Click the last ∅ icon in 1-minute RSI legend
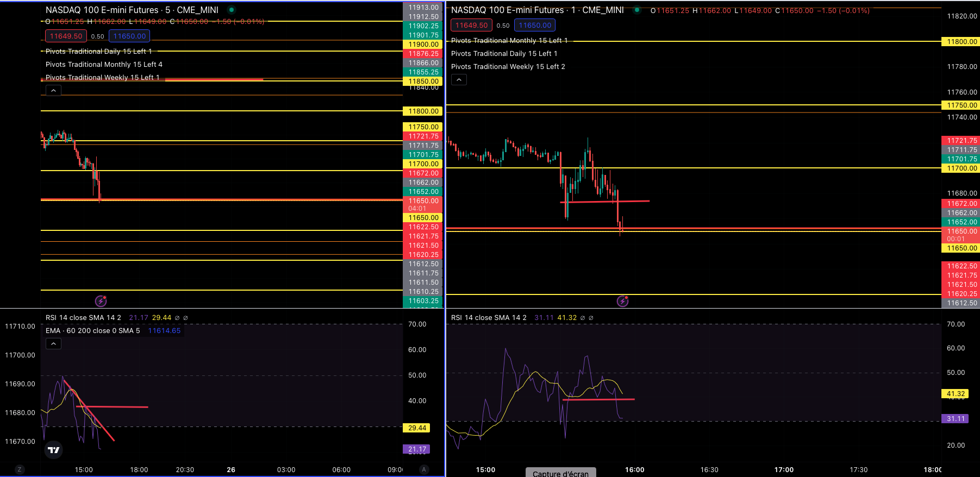This screenshot has height=477, width=980. click(x=591, y=318)
